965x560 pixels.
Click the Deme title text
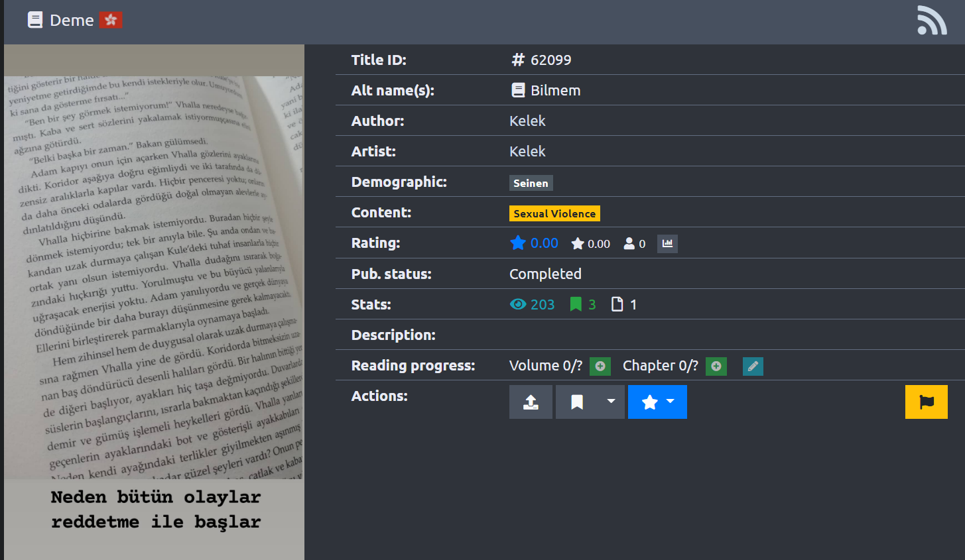coord(72,20)
